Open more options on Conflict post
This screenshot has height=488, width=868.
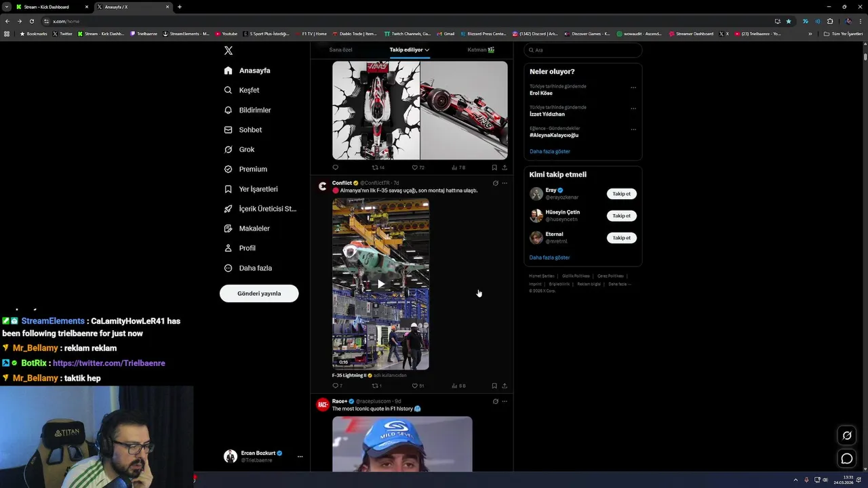tap(505, 183)
